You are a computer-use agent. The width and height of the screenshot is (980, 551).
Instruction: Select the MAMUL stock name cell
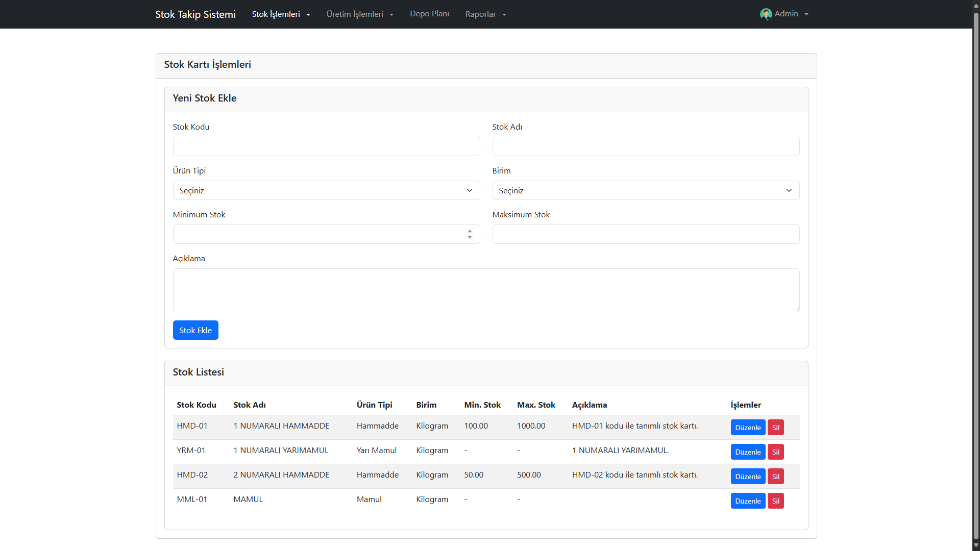(x=248, y=499)
